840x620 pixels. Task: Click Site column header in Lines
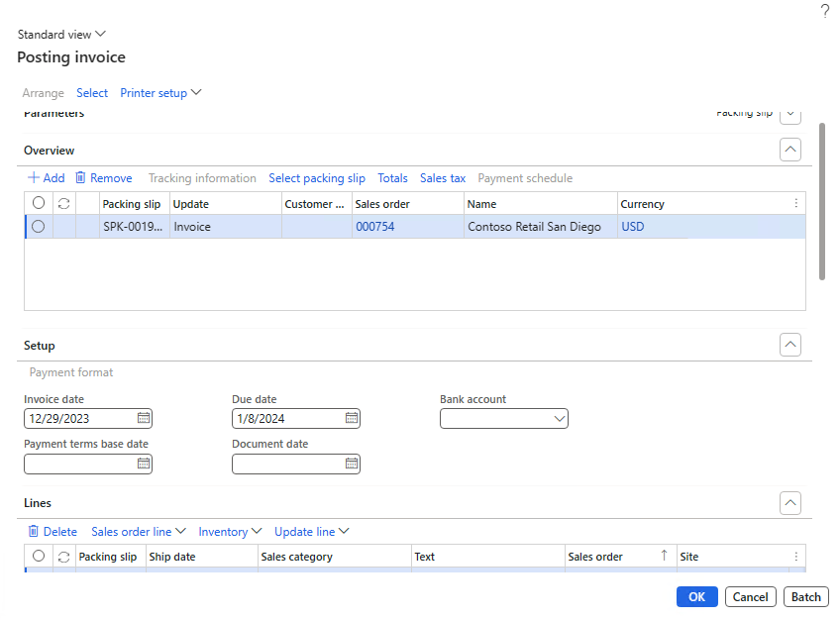(x=732, y=557)
